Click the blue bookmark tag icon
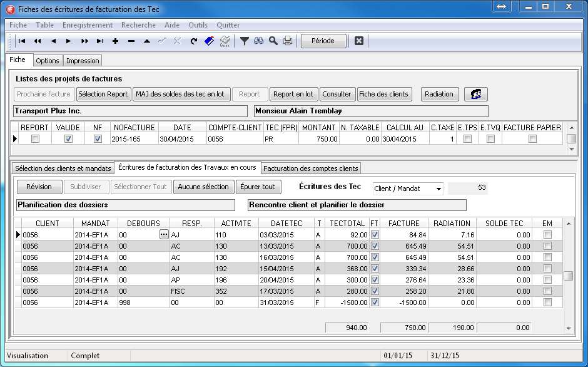Viewport: 588px width, 367px height. (210, 41)
